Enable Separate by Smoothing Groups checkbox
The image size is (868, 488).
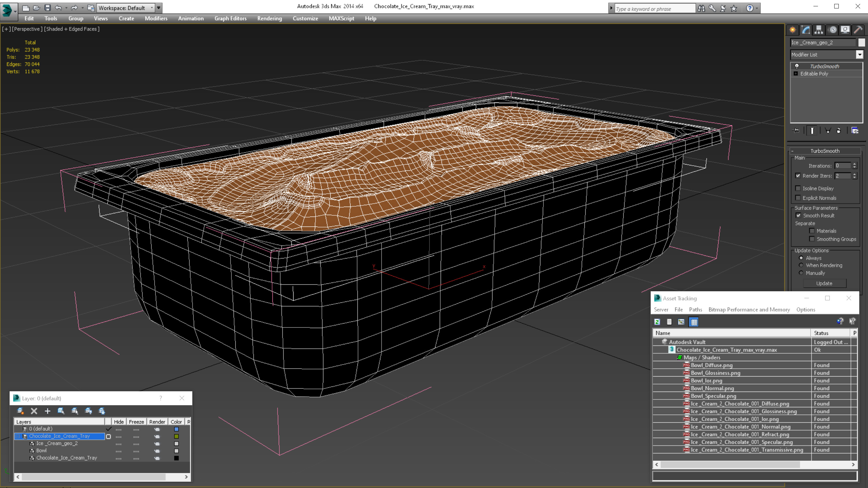coord(812,239)
